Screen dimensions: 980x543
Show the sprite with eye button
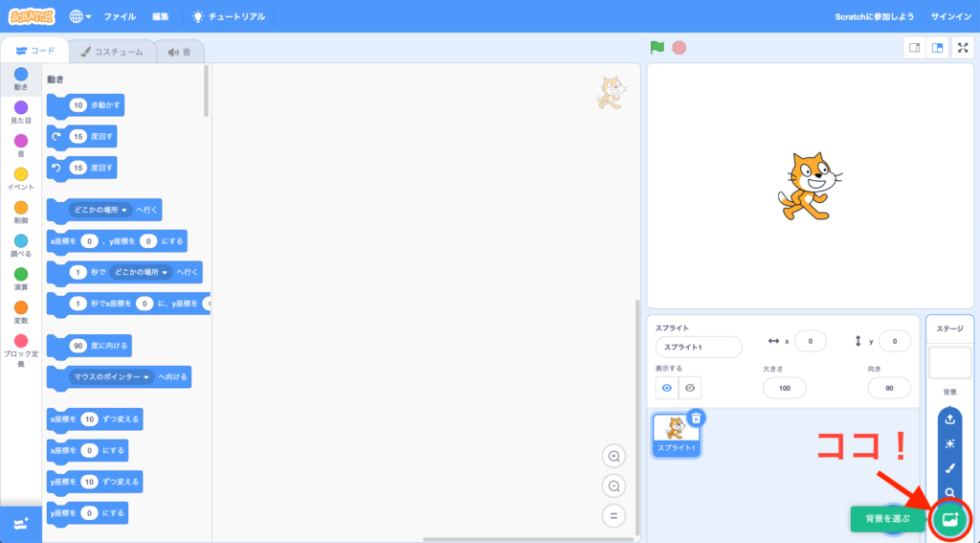667,388
